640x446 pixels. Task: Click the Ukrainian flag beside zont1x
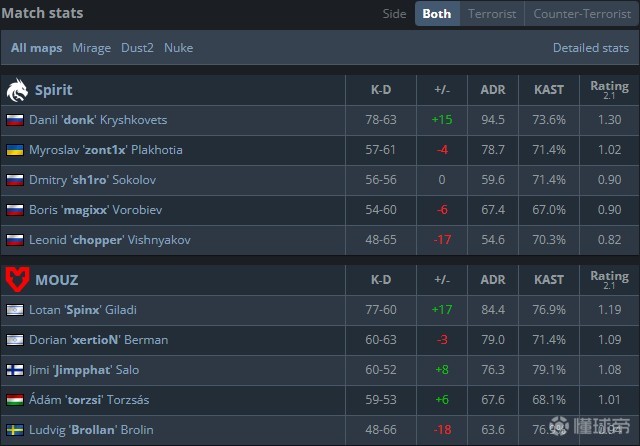pos(15,150)
